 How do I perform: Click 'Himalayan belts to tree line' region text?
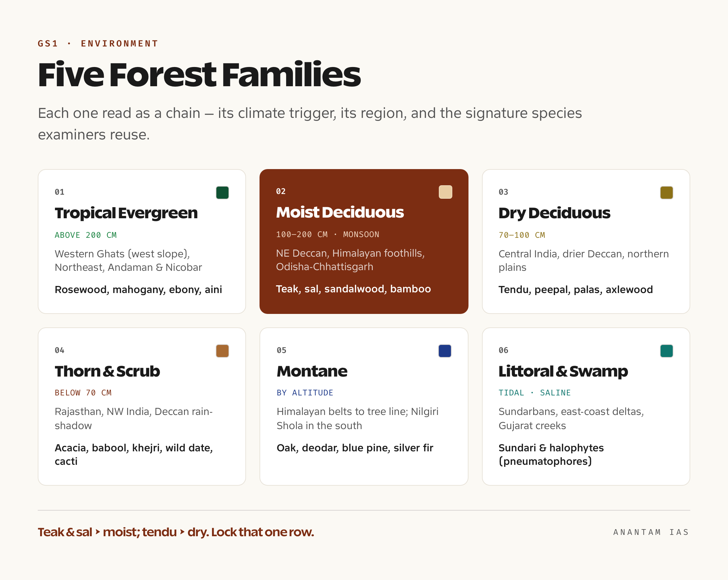click(357, 419)
